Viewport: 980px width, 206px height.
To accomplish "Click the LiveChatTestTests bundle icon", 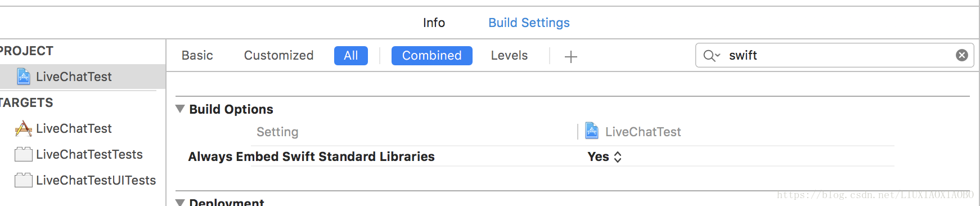I will pyautogui.click(x=23, y=155).
